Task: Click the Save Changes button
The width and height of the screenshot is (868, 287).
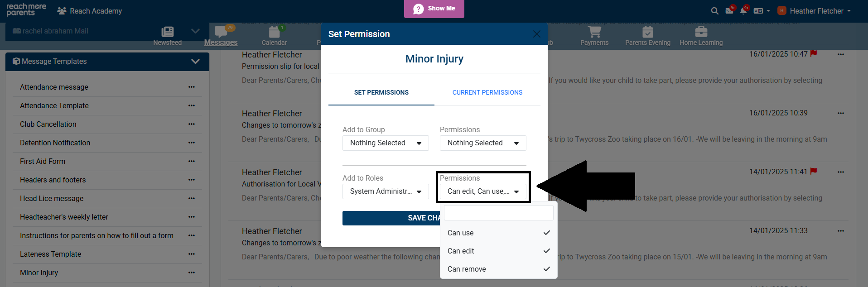Action: click(x=391, y=218)
